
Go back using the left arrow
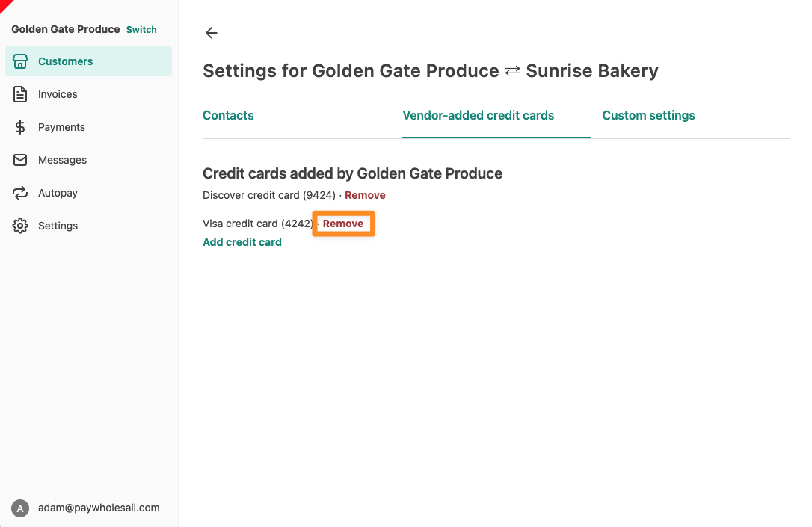(212, 33)
